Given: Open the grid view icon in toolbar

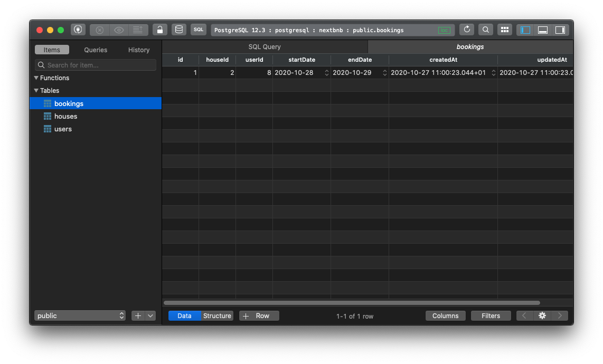Looking at the screenshot, I should pos(504,30).
